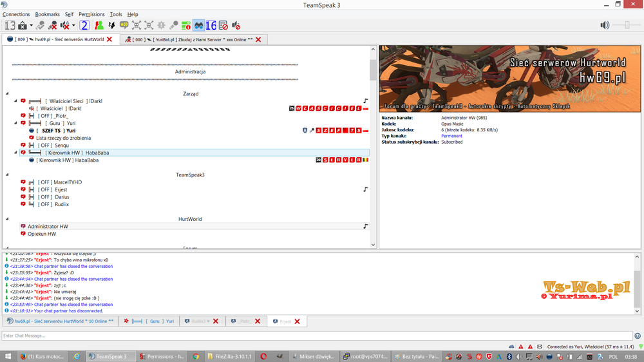Select the [ OFF ] Senqu channel
Image resolution: width=644 pixels, height=362 pixels.
coord(194,146)
